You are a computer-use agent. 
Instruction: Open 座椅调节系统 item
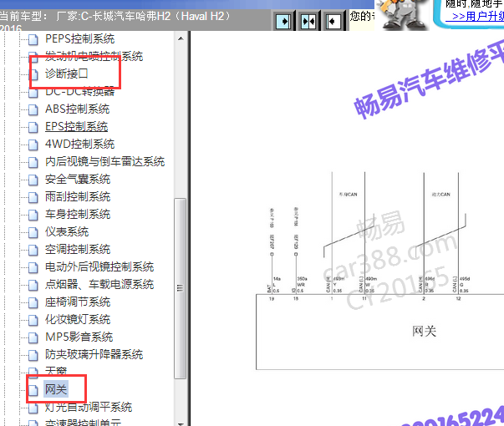pyautogui.click(x=78, y=302)
